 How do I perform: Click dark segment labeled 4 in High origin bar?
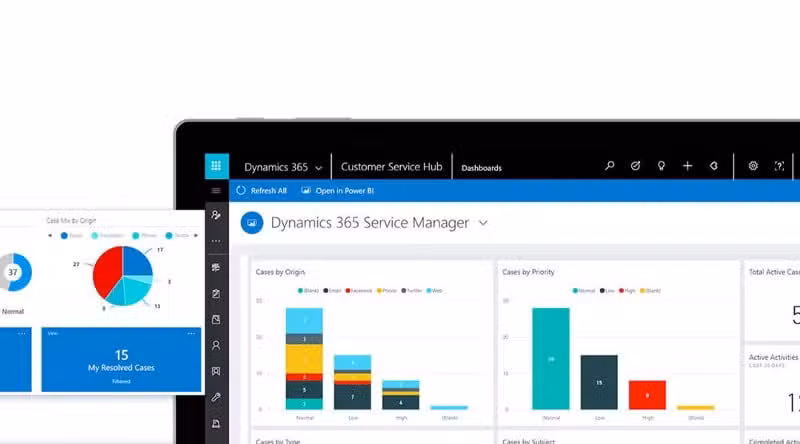401,403
